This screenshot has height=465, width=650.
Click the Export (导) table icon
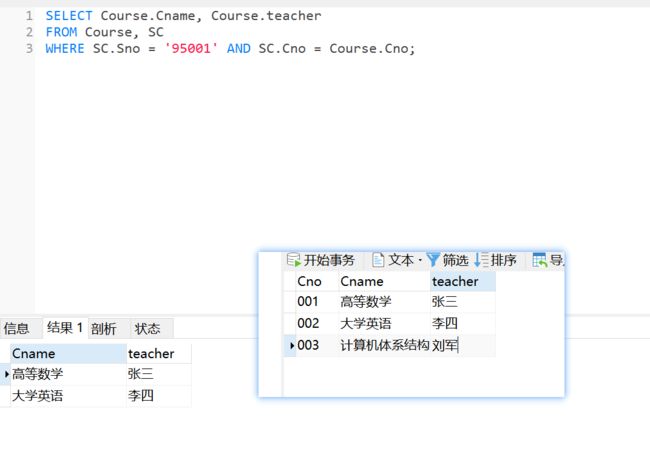(540, 260)
